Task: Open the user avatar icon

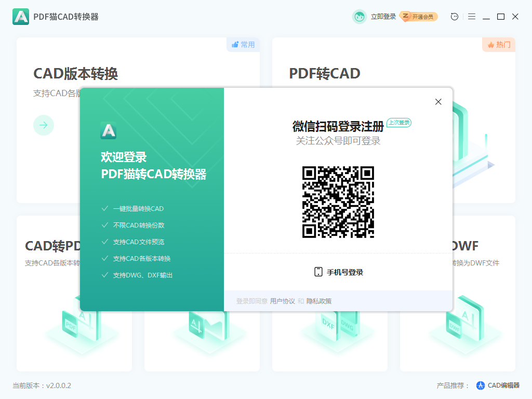Action: click(x=359, y=16)
